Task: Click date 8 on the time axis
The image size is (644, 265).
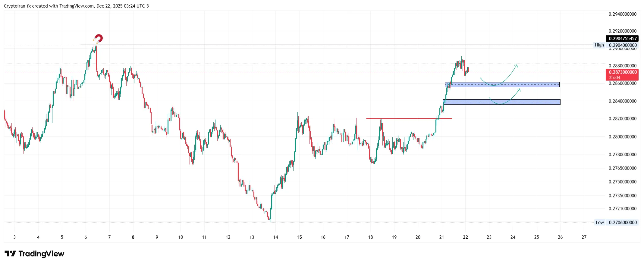Action: (133, 237)
